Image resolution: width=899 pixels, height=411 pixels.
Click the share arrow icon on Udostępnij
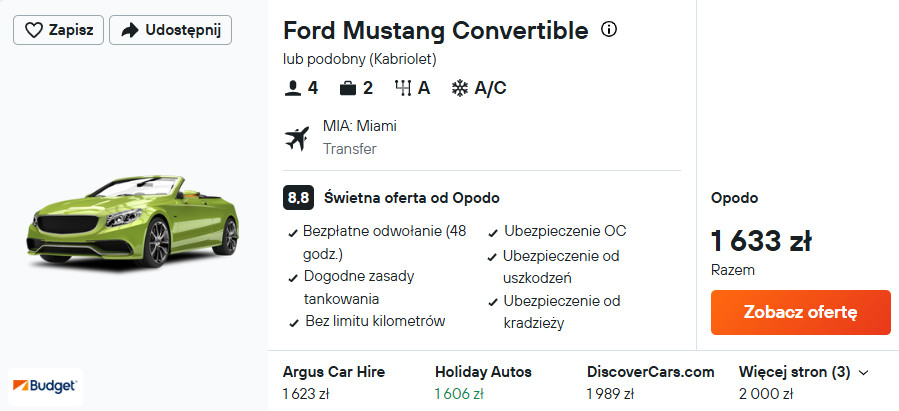click(x=128, y=30)
